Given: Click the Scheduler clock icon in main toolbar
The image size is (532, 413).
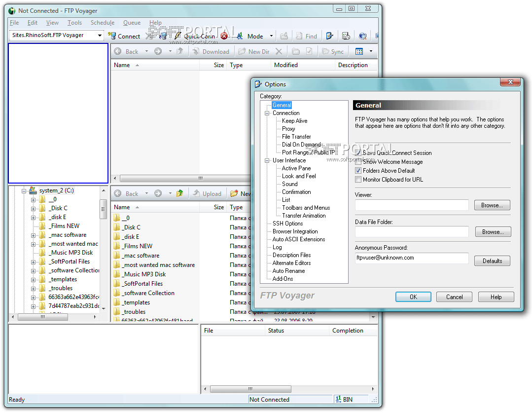Looking at the screenshot, I should click(346, 36).
